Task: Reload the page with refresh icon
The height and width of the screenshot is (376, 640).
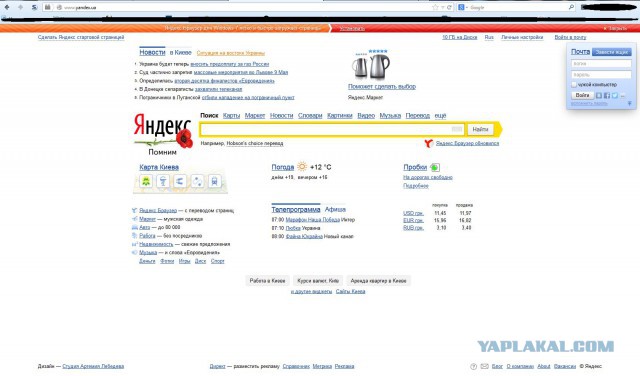Action: 449,7
